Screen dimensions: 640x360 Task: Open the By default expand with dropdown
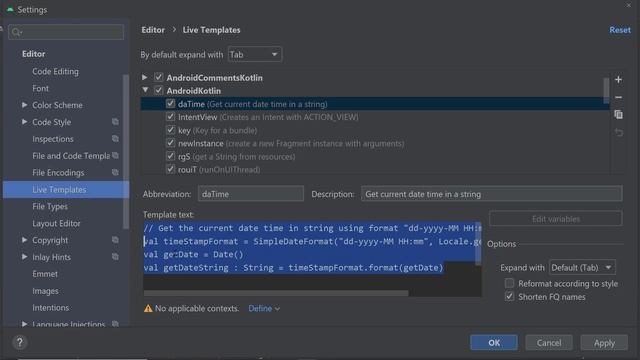[255, 54]
